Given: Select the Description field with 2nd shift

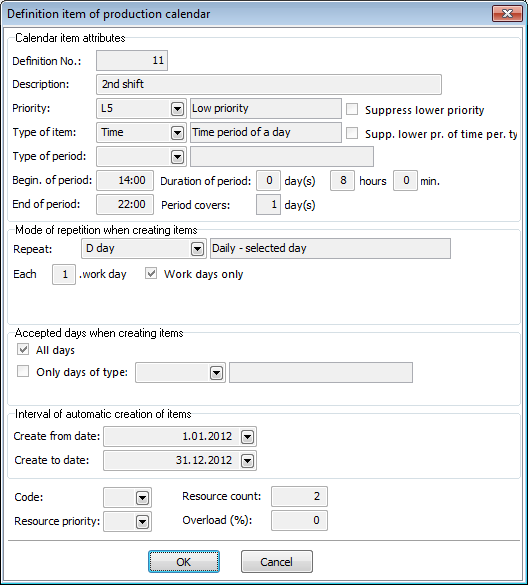Looking at the screenshot, I should [269, 84].
